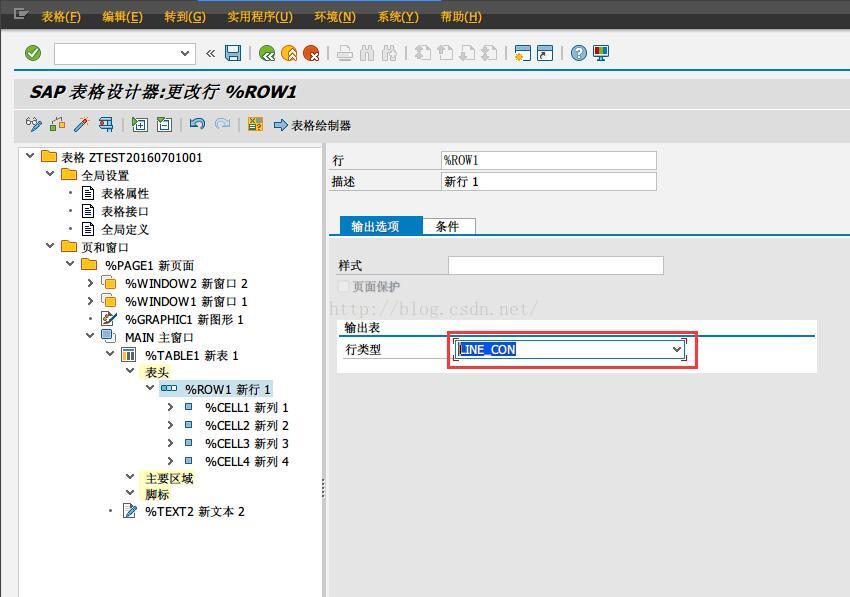Expand the %WINDOW1 新窗口 1 node
This screenshot has width=850, height=597.
[x=91, y=300]
